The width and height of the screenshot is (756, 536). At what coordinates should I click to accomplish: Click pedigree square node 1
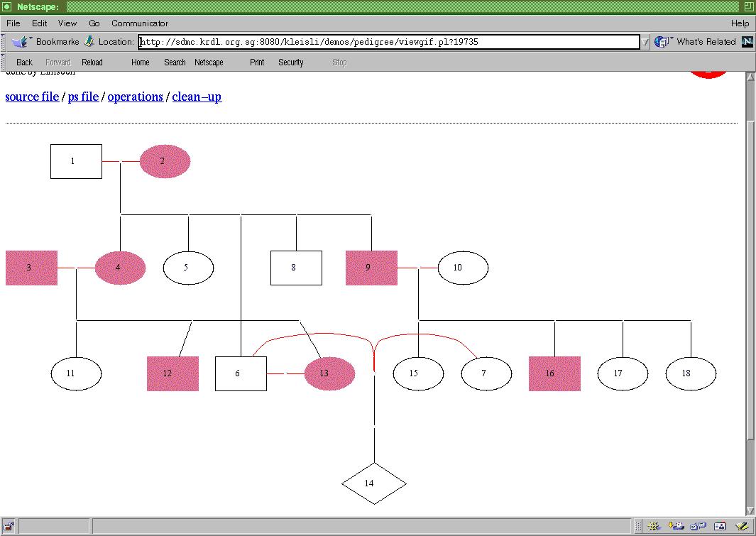click(76, 161)
